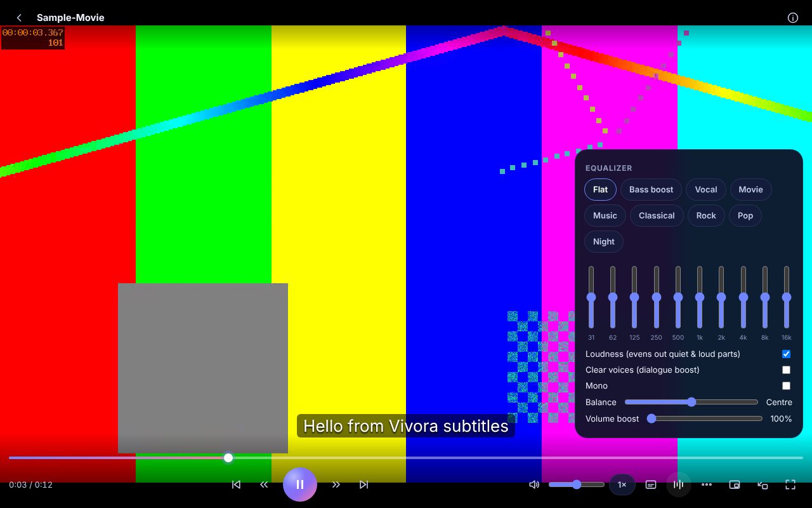Open the media info panel
The image size is (812, 508).
point(793,18)
